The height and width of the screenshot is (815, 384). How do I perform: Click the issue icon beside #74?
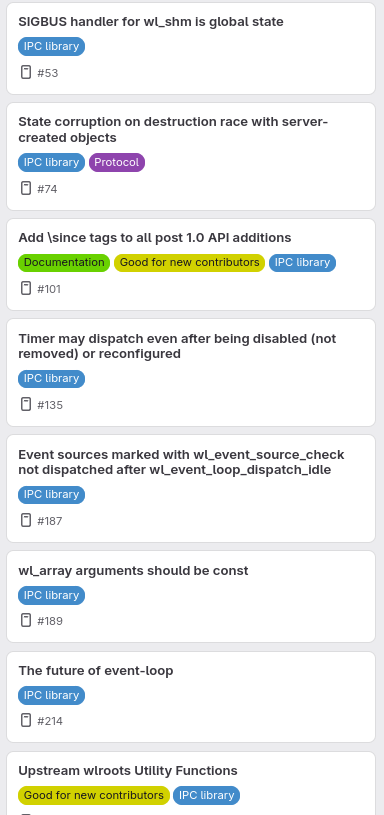(x=25, y=188)
